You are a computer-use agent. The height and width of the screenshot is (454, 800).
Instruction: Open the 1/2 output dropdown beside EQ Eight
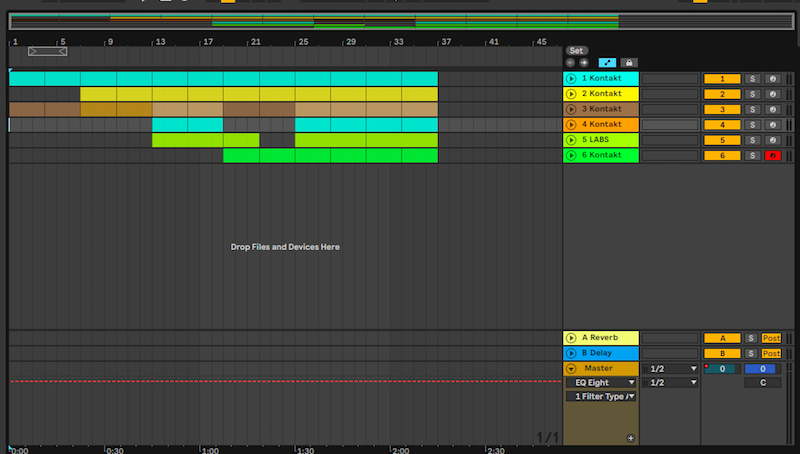pos(670,383)
